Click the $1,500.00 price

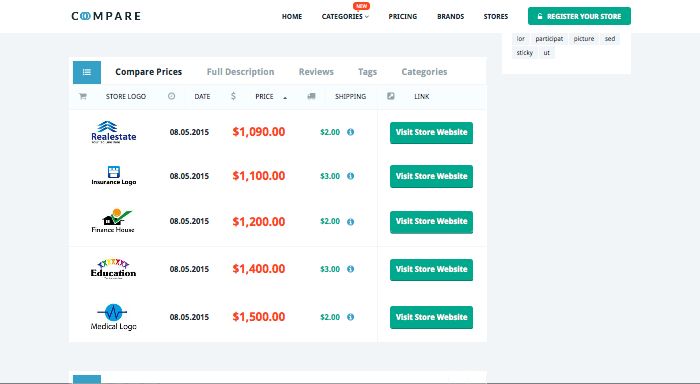[x=258, y=317]
